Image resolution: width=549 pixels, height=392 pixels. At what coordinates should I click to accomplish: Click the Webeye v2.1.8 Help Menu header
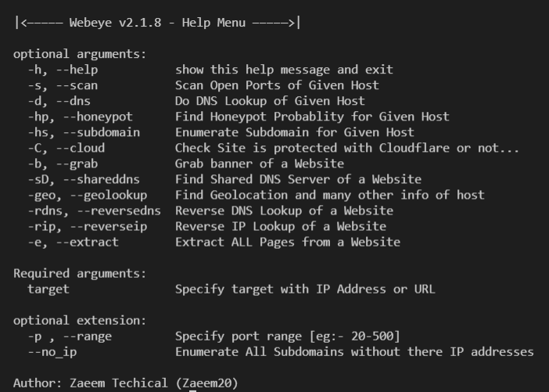pos(156,22)
